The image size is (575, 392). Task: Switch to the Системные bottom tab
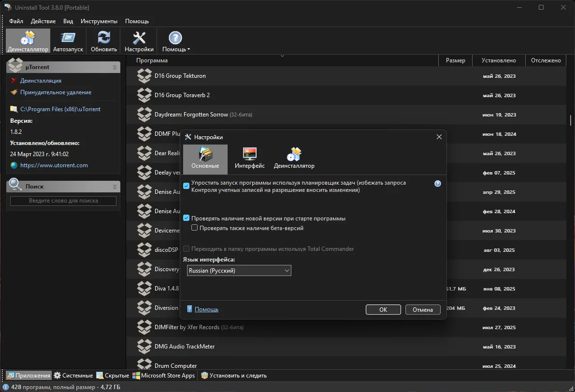click(x=73, y=376)
